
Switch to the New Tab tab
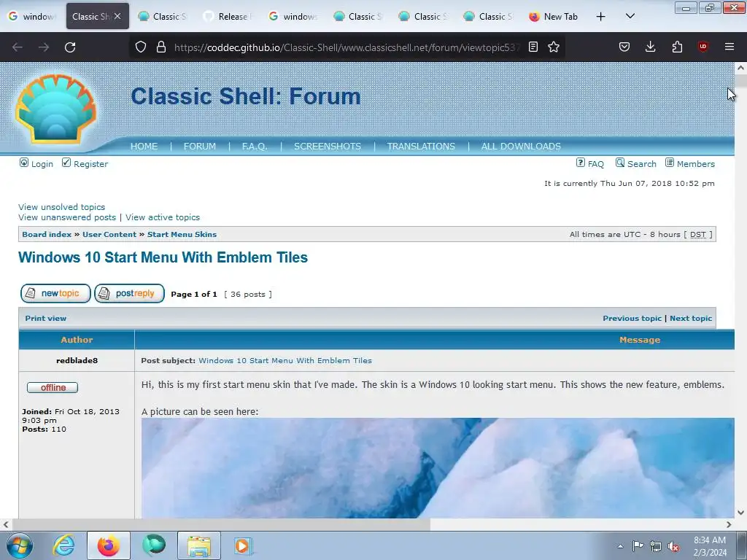click(x=554, y=16)
